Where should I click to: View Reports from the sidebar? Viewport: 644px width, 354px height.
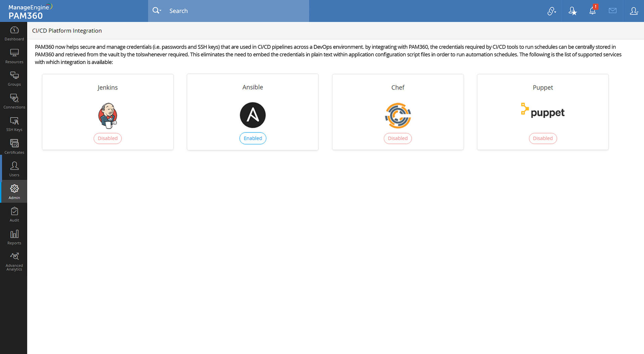click(14, 237)
